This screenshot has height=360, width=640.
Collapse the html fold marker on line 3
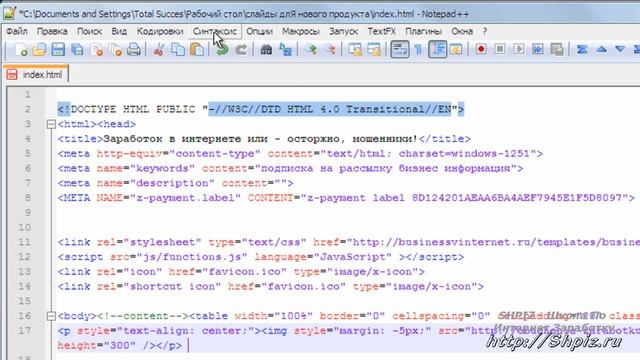coord(51,124)
